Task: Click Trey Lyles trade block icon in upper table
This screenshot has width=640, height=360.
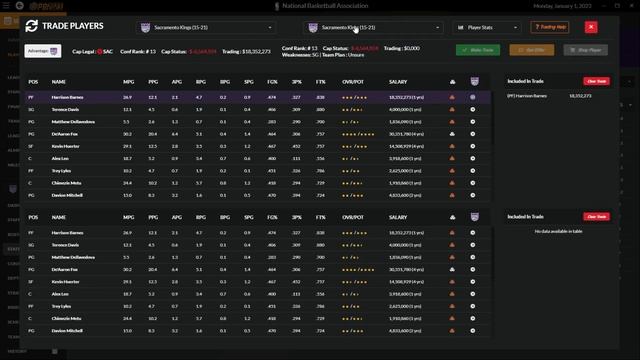Action: 452,171
